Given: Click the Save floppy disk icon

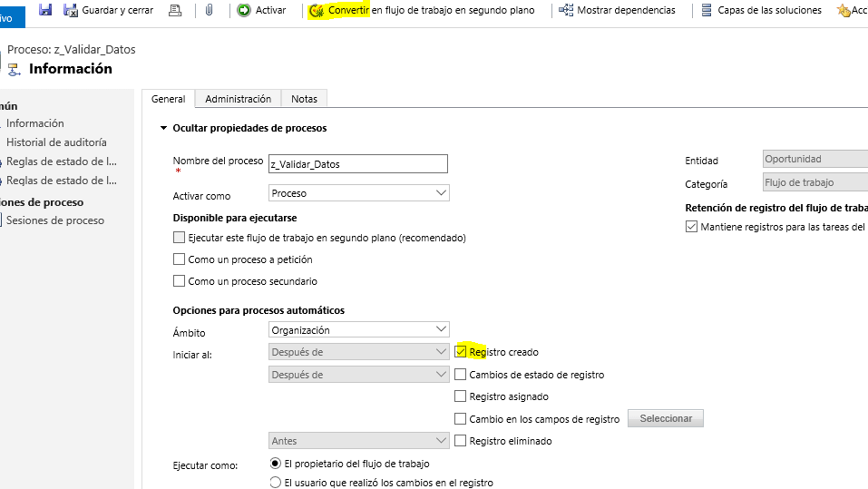Looking at the screenshot, I should (x=45, y=10).
